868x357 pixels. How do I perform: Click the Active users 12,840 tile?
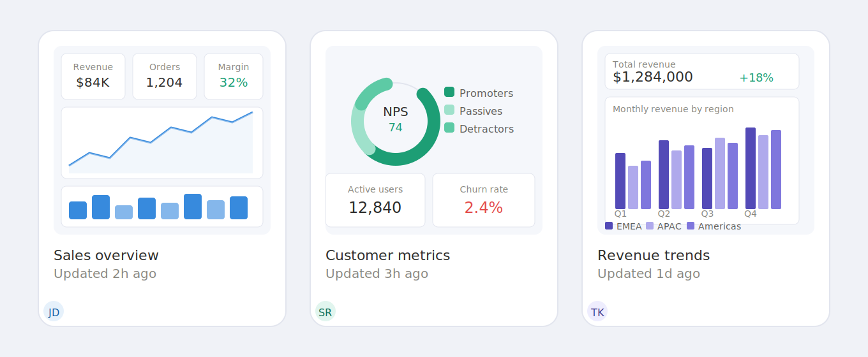point(375,200)
